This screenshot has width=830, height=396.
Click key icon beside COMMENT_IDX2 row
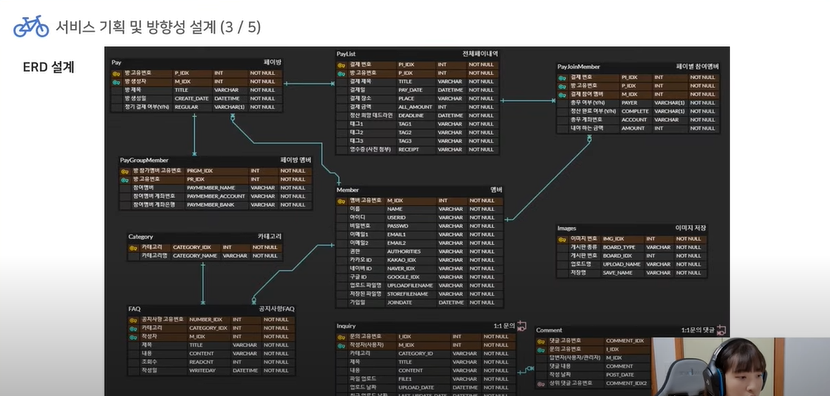[540, 383]
